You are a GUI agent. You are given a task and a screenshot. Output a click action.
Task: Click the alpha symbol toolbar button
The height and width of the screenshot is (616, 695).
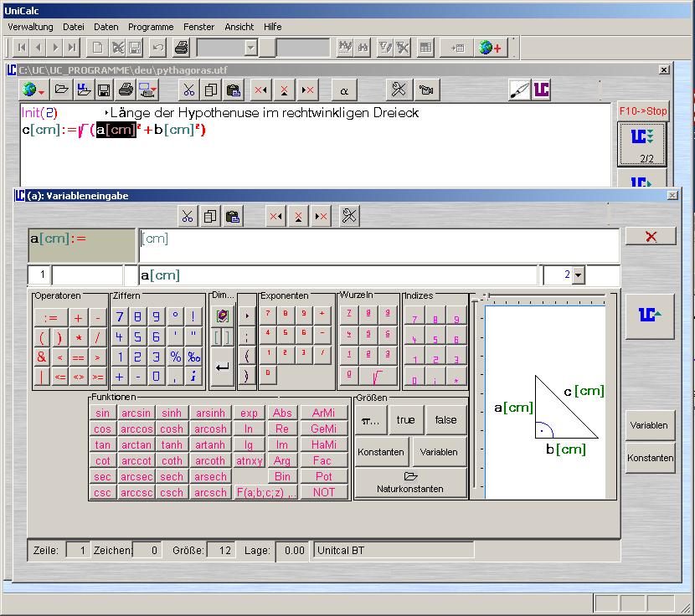(344, 90)
